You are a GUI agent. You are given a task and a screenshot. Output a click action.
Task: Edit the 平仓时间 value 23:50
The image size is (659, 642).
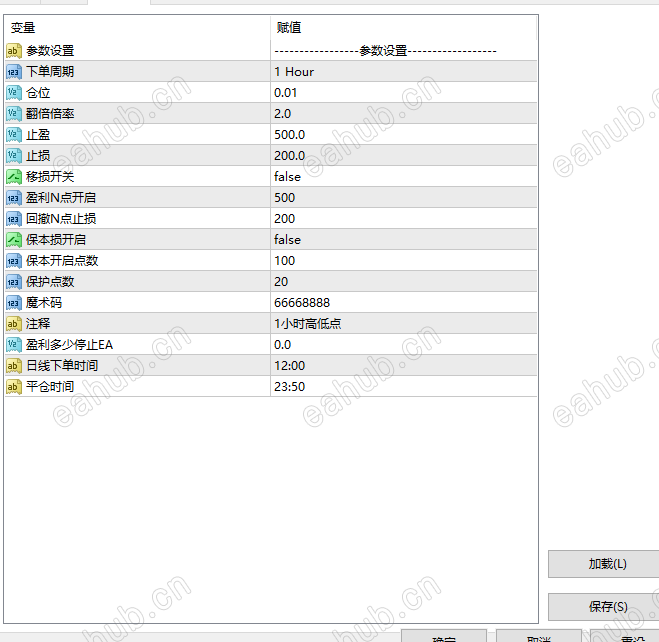coord(403,387)
